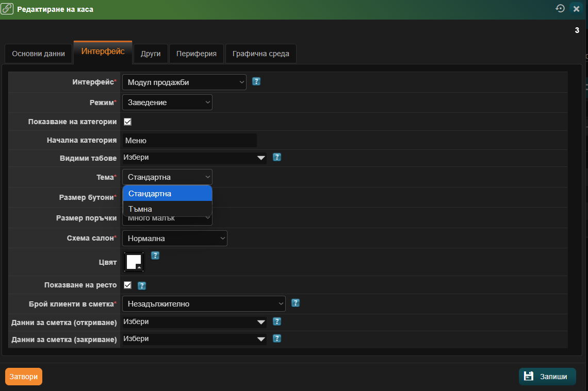This screenshot has height=391, width=588.
Task: Close the Редактиране на каса dialog
Action: coord(576,8)
